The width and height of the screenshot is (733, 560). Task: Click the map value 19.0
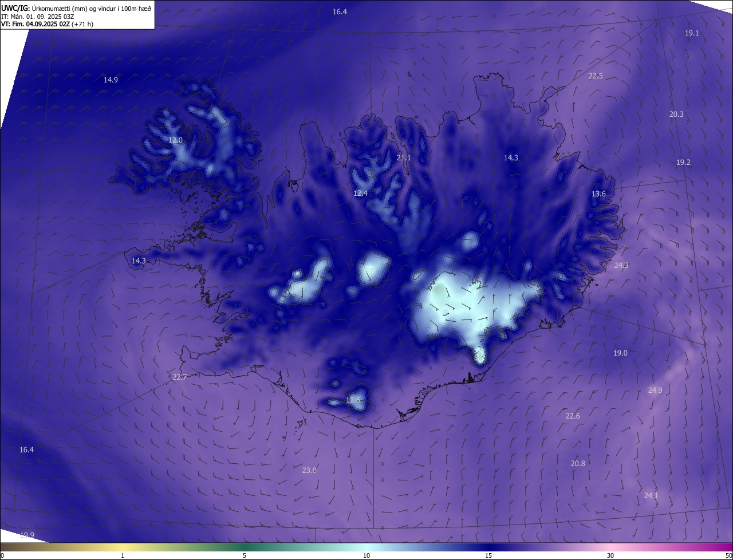tap(620, 353)
